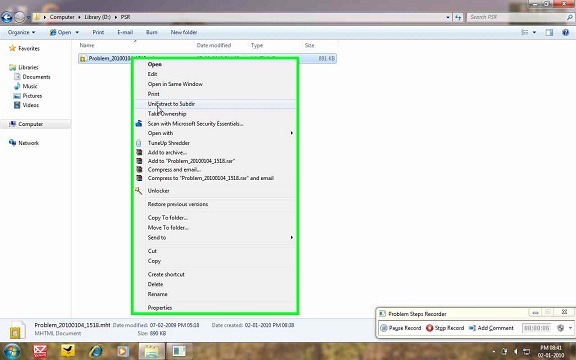Open the Organize dropdown menu

[x=22, y=32]
